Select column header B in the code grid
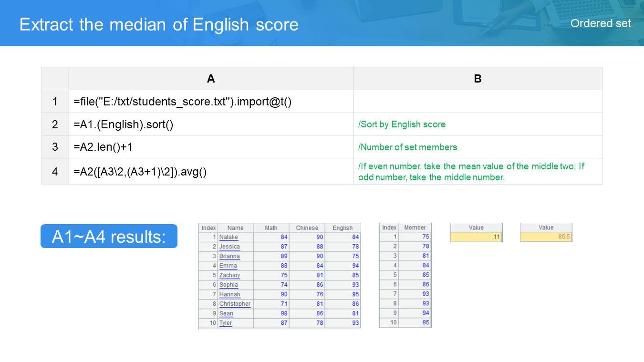Screen dimensions: 644x362 pos(478,79)
